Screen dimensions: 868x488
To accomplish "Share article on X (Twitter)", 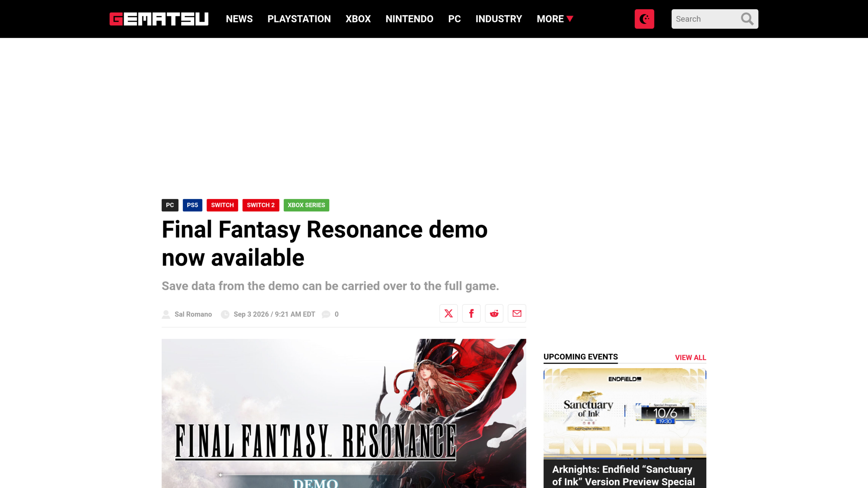I will pos(449,313).
